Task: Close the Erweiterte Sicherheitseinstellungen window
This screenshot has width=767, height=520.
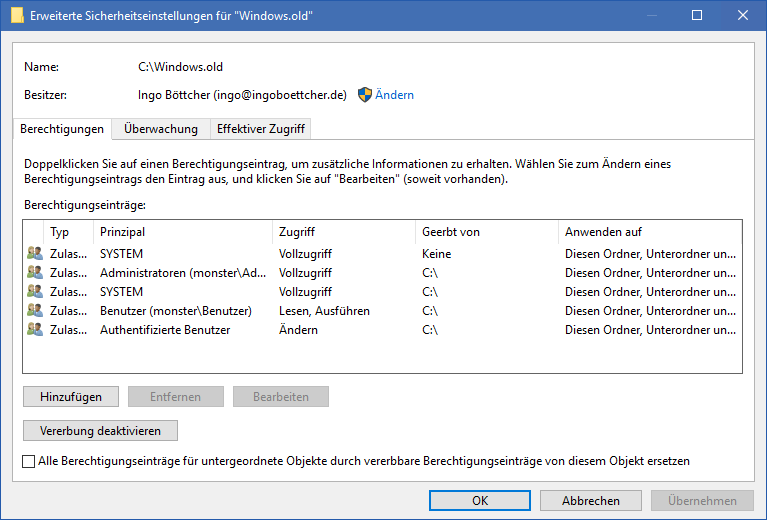Action: click(743, 15)
